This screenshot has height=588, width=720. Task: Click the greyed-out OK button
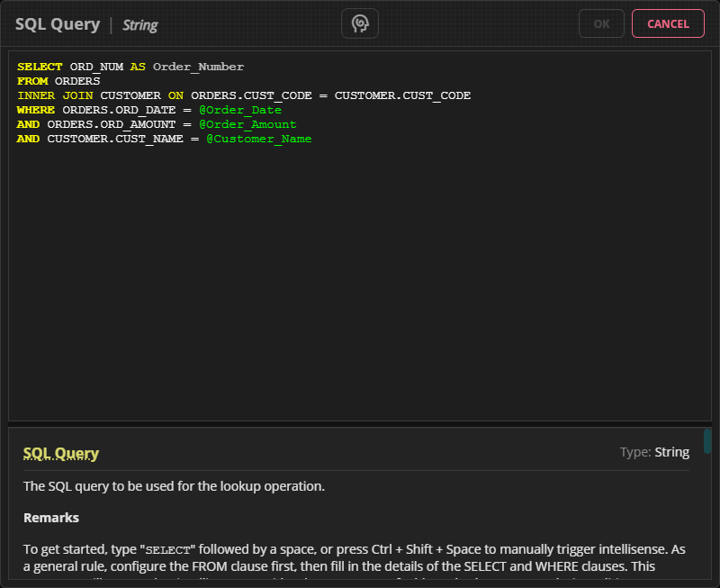[x=602, y=24]
